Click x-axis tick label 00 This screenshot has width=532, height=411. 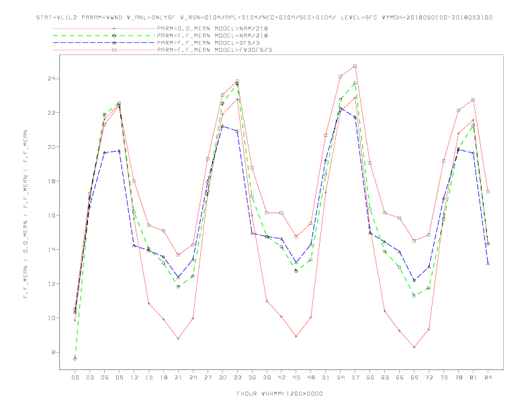[x=75, y=377]
